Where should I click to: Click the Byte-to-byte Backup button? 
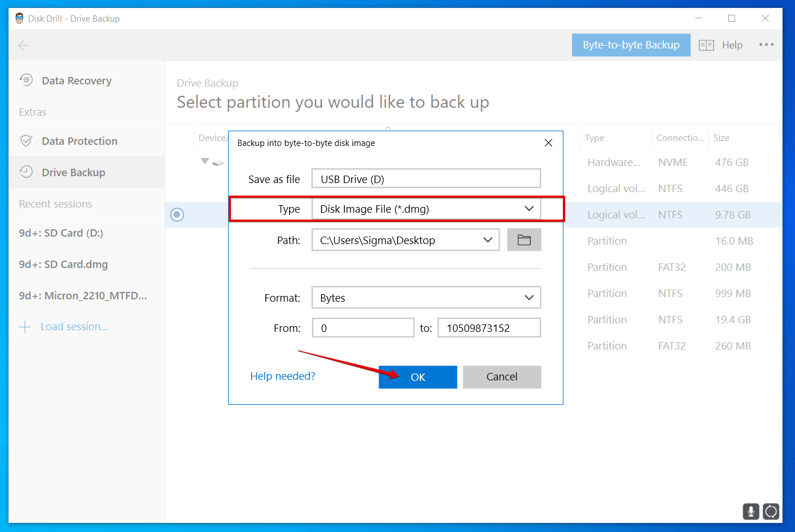631,45
